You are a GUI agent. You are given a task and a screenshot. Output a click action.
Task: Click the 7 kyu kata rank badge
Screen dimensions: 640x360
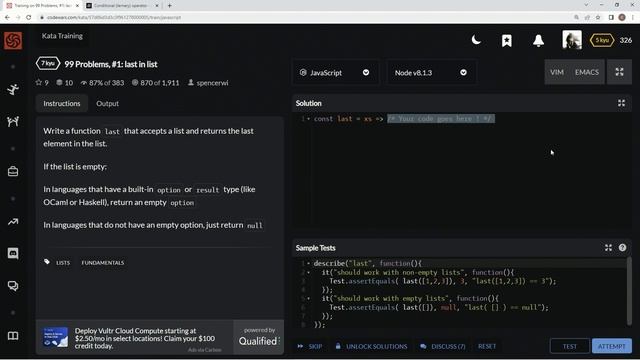[48, 64]
